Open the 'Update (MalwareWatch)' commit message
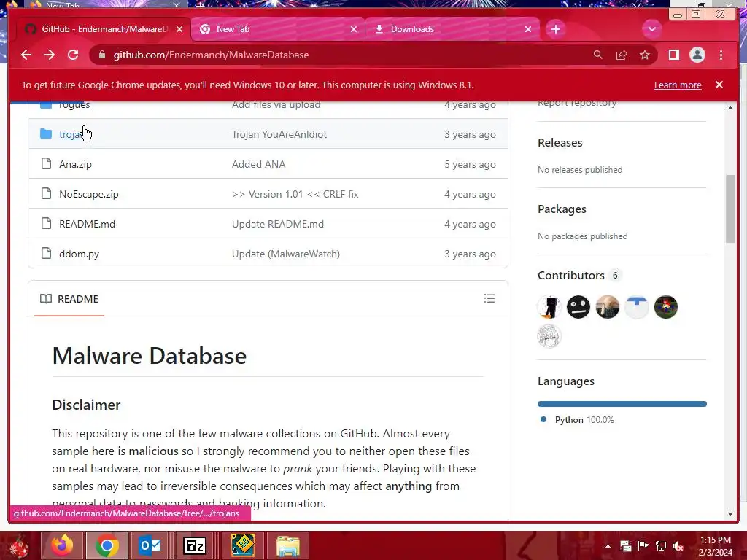747x560 pixels. pyautogui.click(x=286, y=254)
